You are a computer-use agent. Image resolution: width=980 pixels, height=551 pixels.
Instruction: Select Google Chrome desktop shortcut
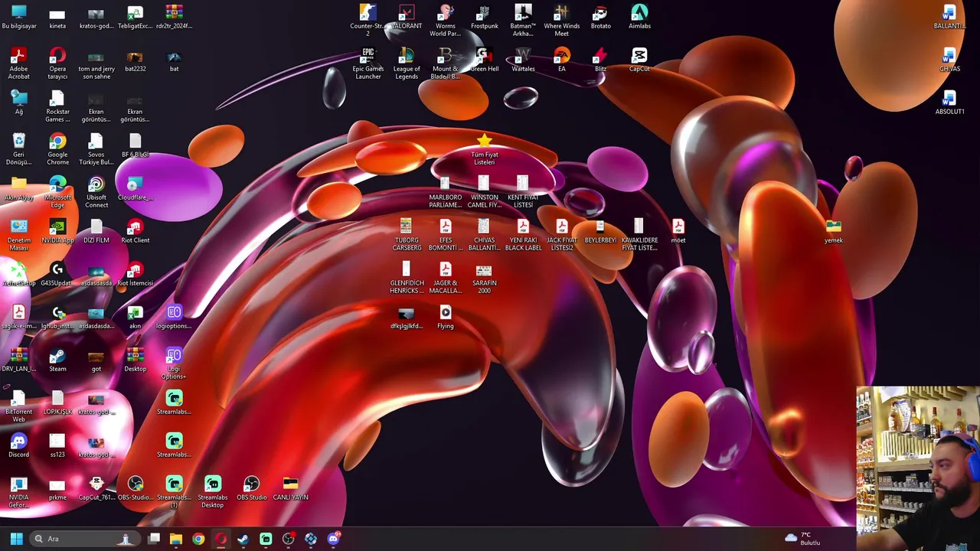[x=57, y=149]
